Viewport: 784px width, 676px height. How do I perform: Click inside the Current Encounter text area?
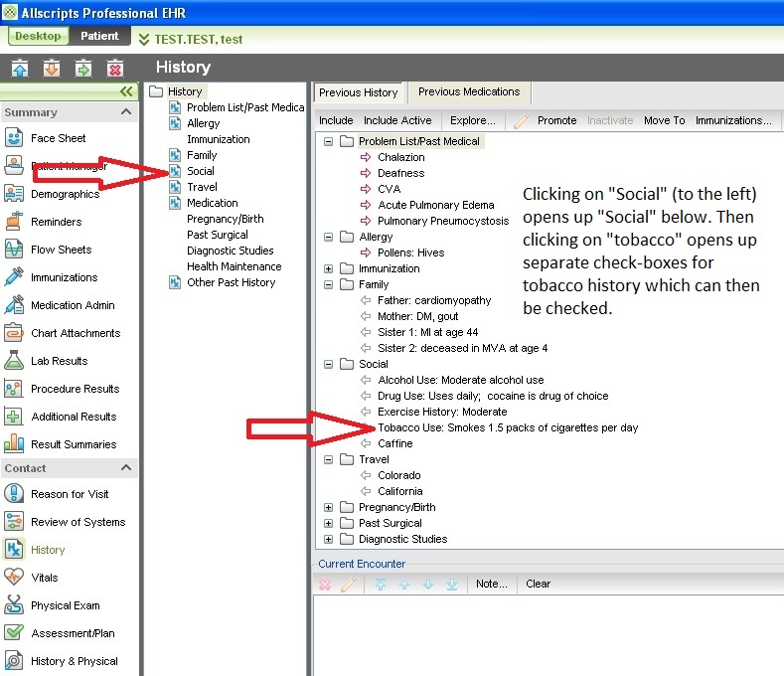548,635
